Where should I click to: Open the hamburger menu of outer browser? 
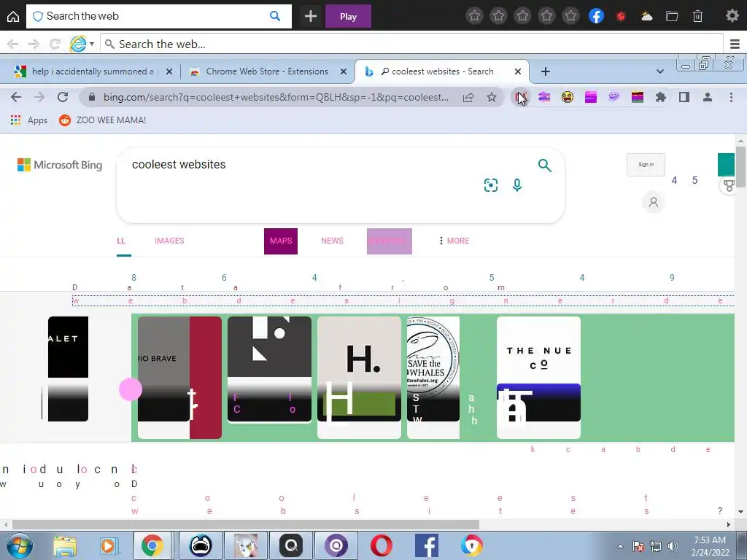pyautogui.click(x=735, y=44)
